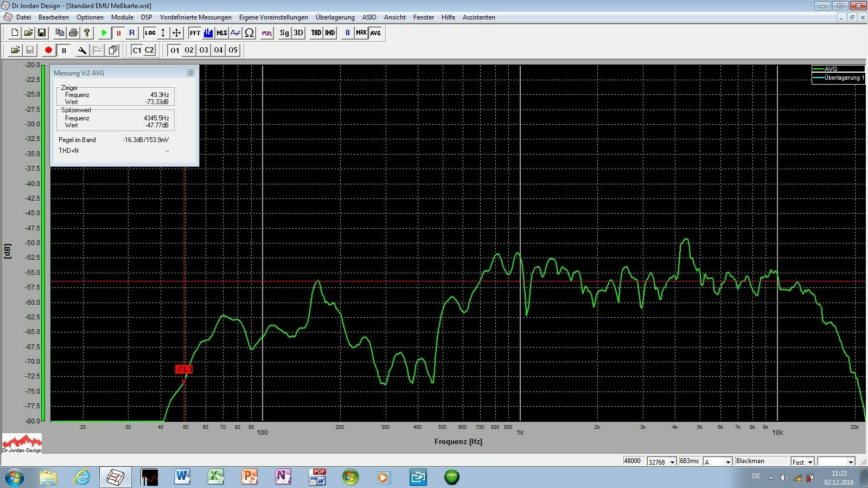Image resolution: width=868 pixels, height=488 pixels.
Task: Click the 48000 sample rate field
Action: pyautogui.click(x=634, y=461)
